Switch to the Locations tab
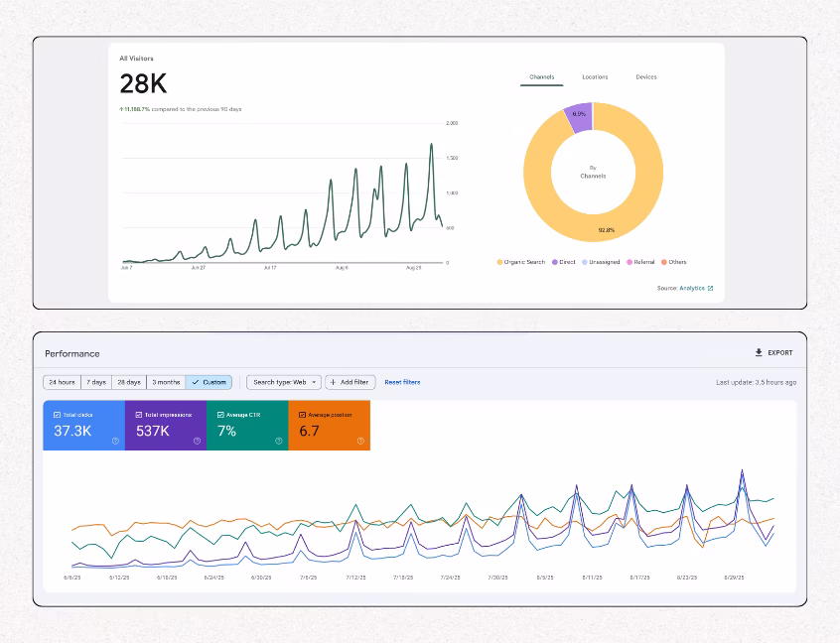The width and height of the screenshot is (840, 643). [x=595, y=77]
